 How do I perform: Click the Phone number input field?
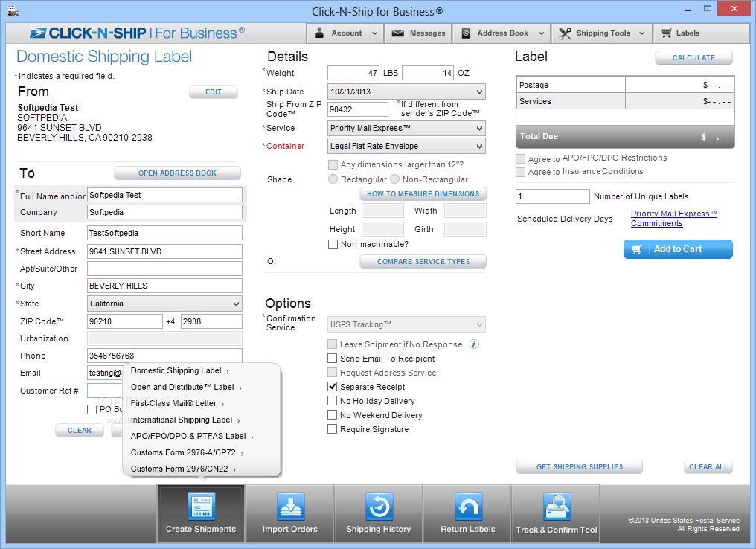coord(165,356)
